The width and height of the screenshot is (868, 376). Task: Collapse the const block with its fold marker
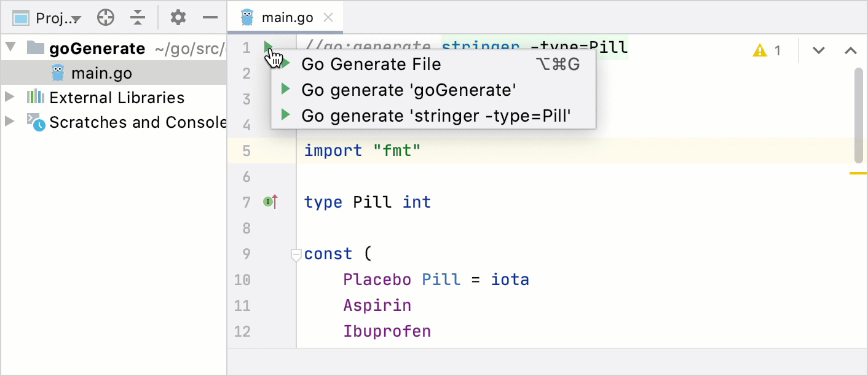point(296,253)
